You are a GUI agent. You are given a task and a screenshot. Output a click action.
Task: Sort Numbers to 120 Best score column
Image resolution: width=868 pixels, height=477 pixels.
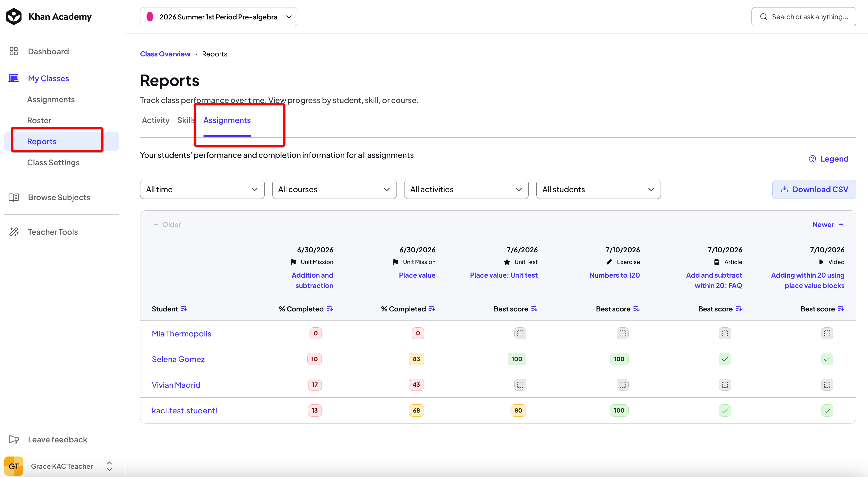pyautogui.click(x=637, y=309)
